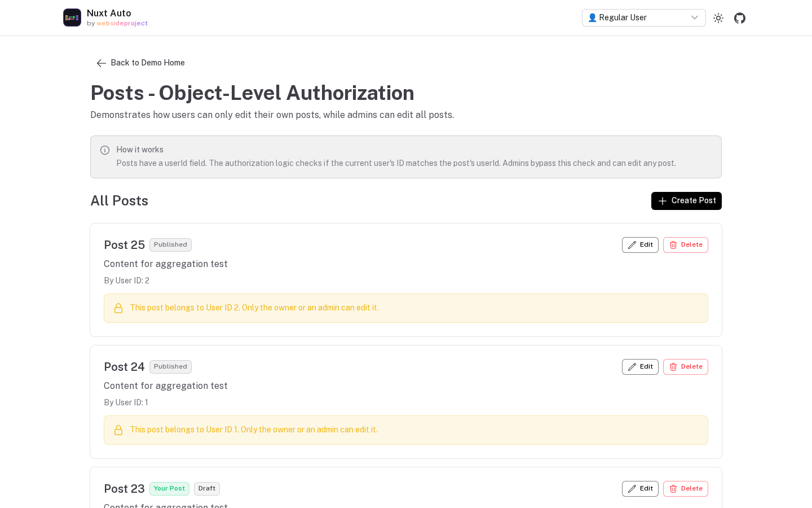Click the Draft badge on Post 23
812x508 pixels.
coord(207,489)
